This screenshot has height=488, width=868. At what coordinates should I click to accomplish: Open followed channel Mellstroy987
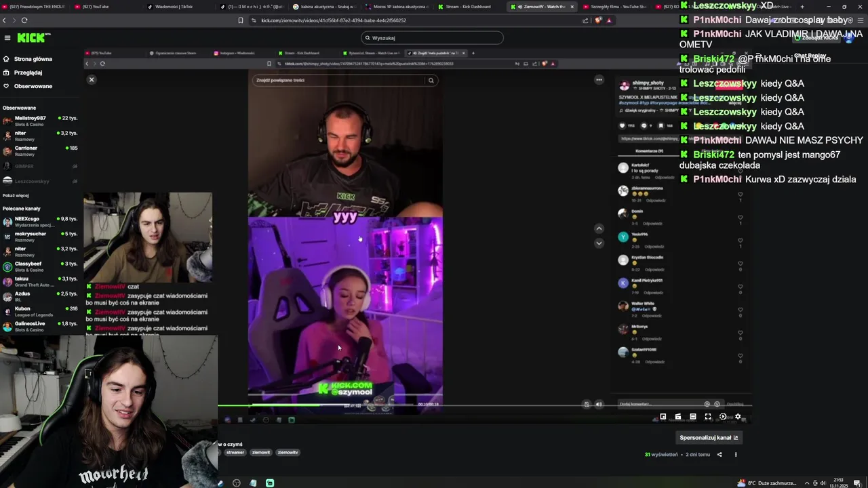point(39,121)
